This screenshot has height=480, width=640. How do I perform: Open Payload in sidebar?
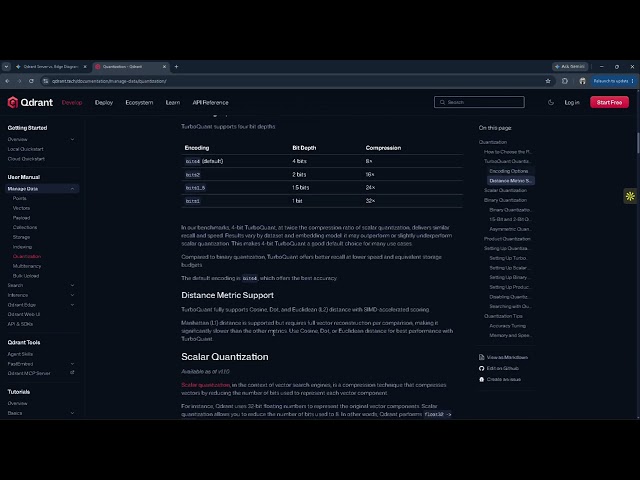tap(21, 218)
